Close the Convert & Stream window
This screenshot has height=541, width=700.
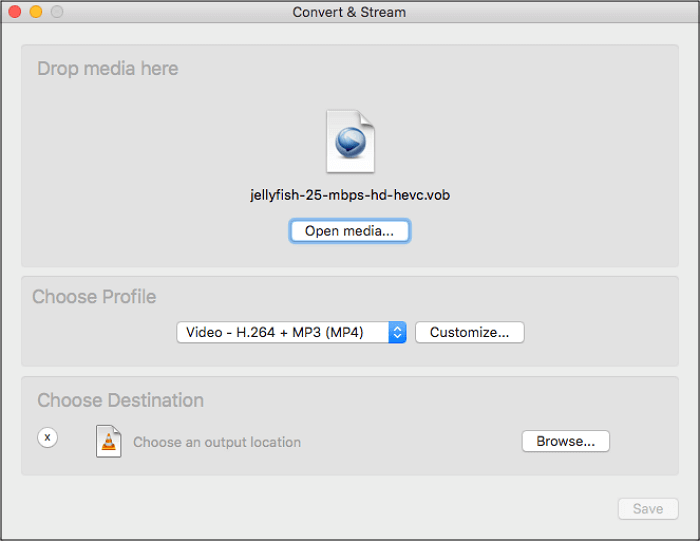(x=14, y=12)
